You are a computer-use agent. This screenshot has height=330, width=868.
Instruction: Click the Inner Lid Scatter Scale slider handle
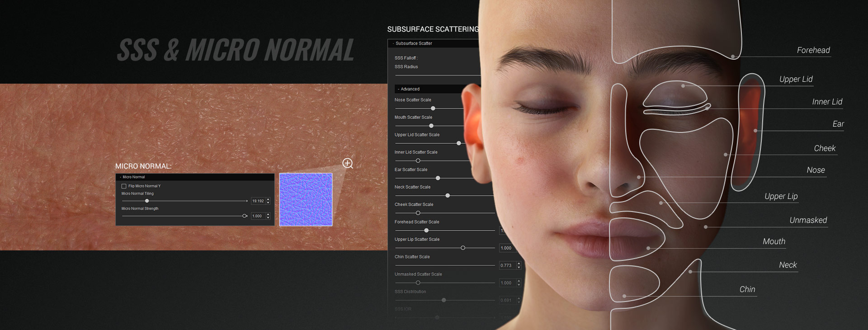[418, 160]
